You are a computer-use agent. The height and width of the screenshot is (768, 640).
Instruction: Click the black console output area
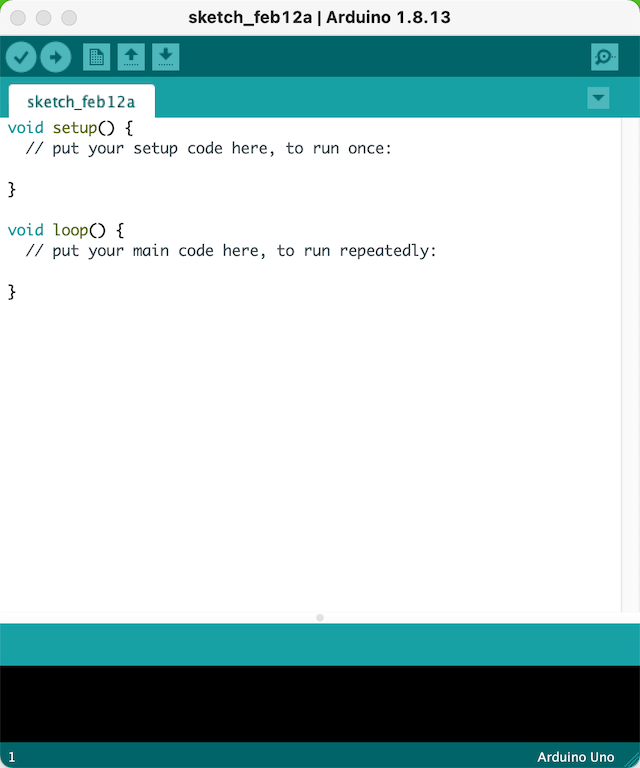(x=320, y=704)
